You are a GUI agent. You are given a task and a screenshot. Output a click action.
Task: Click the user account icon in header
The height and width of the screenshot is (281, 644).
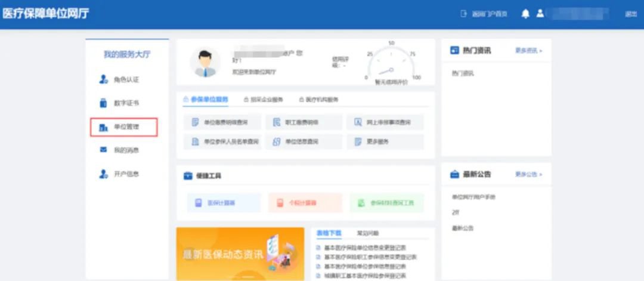(540, 14)
